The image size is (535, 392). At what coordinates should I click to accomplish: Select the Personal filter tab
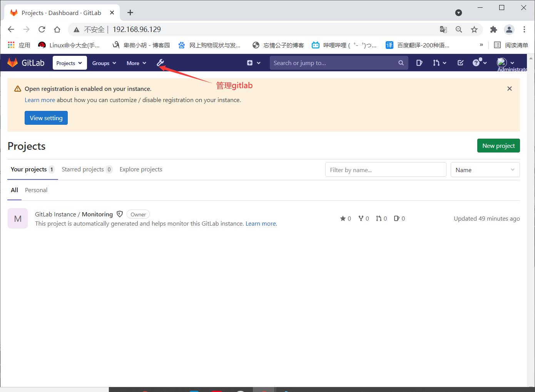(36, 190)
